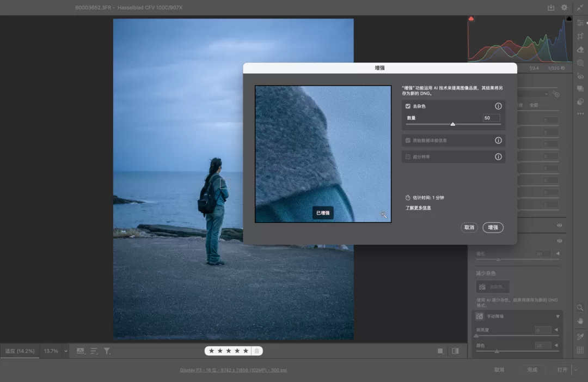Toggle the grid overlay icon
Screen dimensions: 588x382
click(x=580, y=350)
